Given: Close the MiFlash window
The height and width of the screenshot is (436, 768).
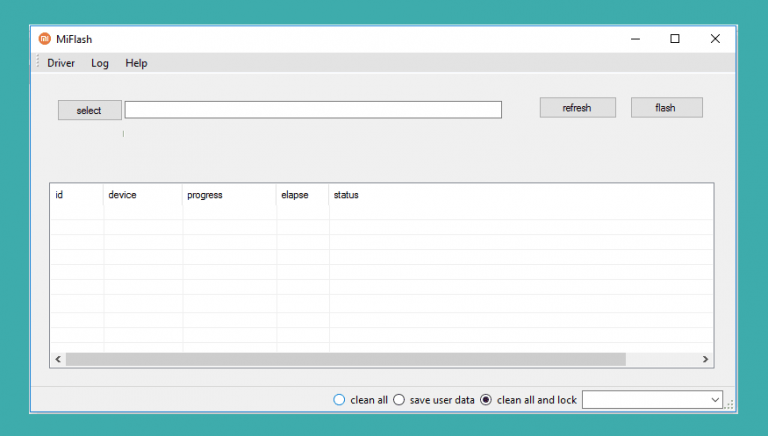Looking at the screenshot, I should 715,39.
